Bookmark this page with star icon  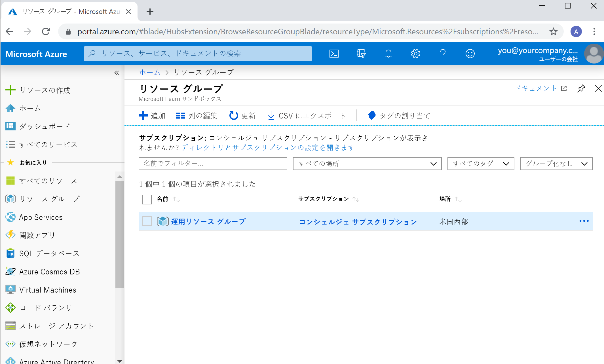pos(553,31)
